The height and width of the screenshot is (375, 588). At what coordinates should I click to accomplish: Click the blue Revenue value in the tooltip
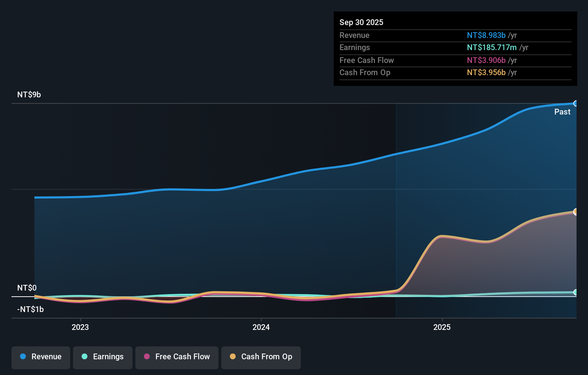[486, 35]
